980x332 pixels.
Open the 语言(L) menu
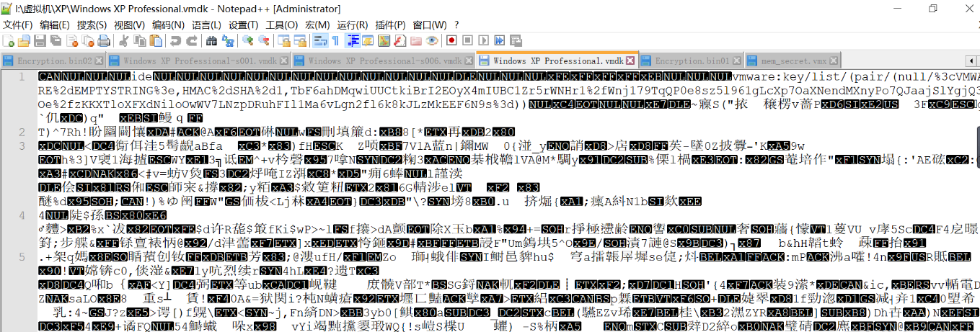click(x=206, y=25)
